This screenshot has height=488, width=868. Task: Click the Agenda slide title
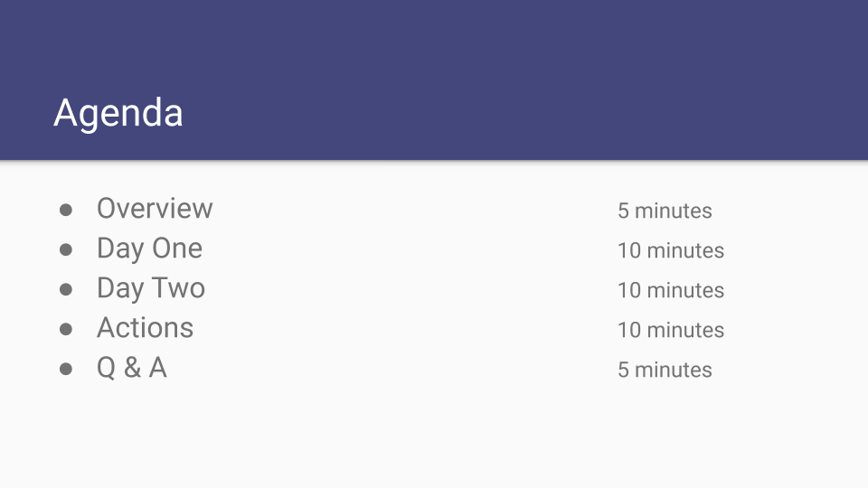(118, 114)
